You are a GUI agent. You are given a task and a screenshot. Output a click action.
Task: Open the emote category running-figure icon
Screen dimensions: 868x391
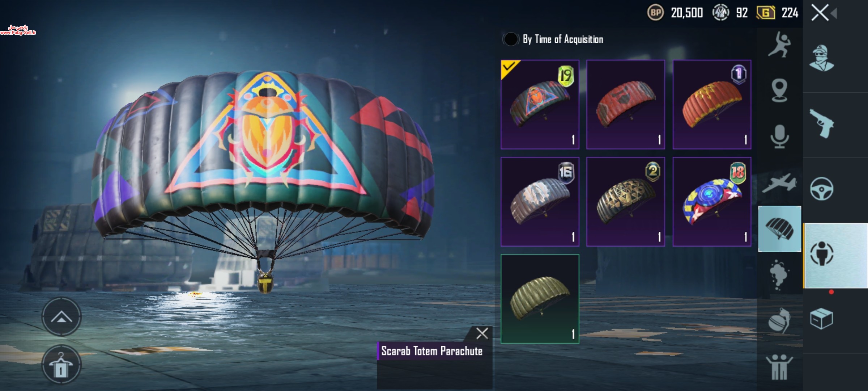[x=779, y=45]
